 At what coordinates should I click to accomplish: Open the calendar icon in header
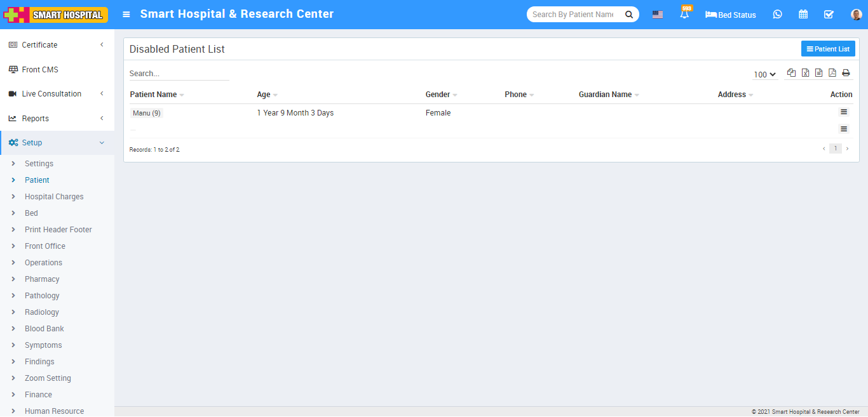[x=803, y=15]
